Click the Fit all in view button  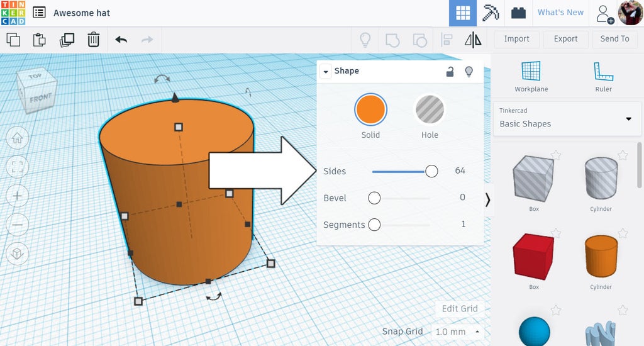[x=17, y=167]
